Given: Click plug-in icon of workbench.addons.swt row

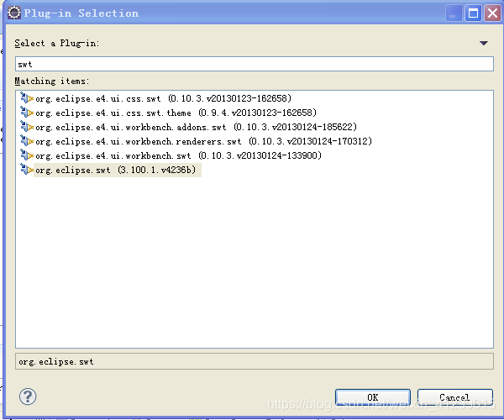Looking at the screenshot, I should pos(27,126).
